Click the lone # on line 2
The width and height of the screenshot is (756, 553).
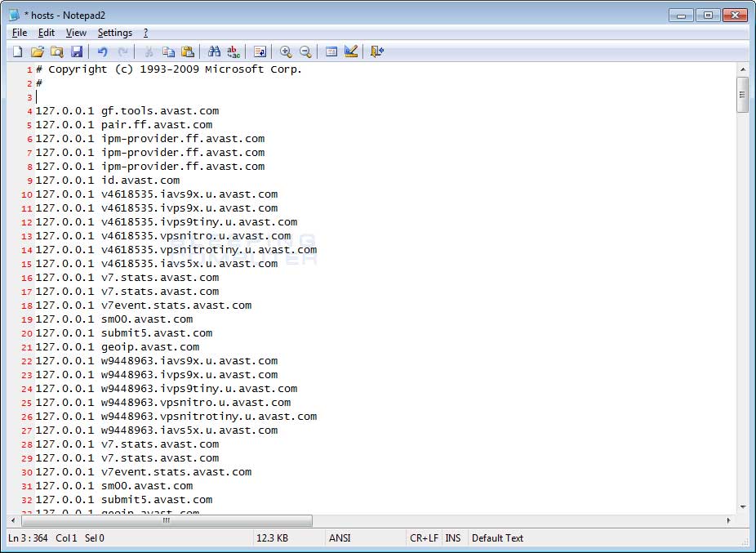tap(39, 83)
